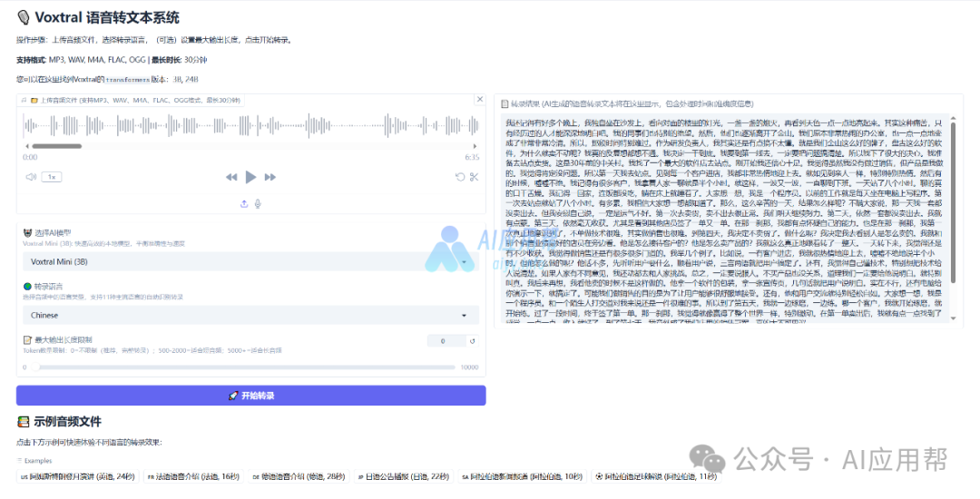Click the volume speaker icon
This screenshot has width=980, height=499.
pyautogui.click(x=31, y=177)
